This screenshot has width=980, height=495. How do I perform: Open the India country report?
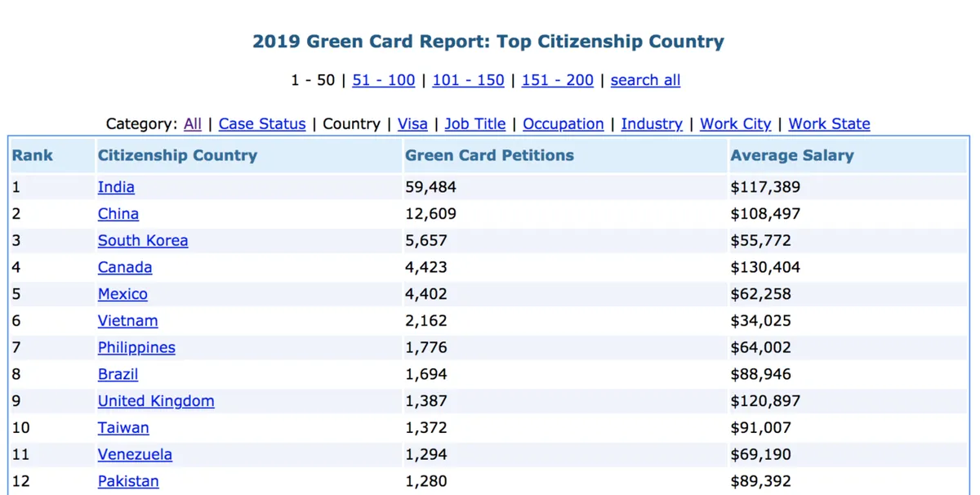point(116,187)
